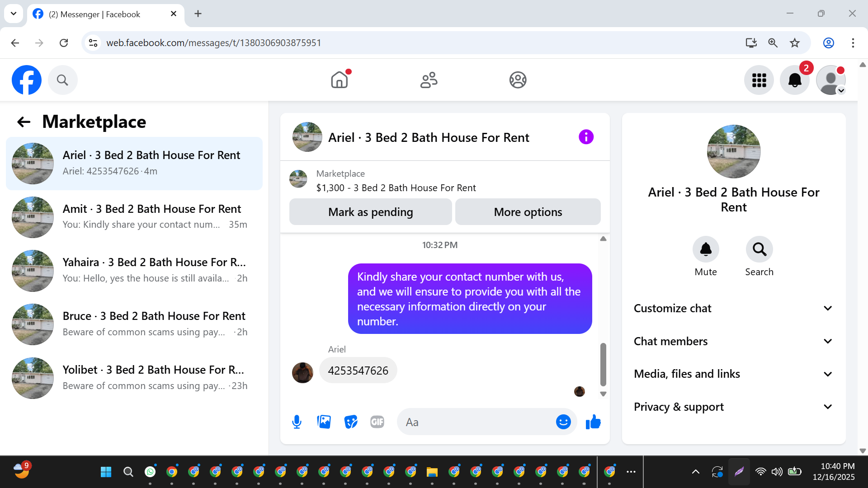Open Windows taskbar search
The width and height of the screenshot is (868, 488).
[x=128, y=472]
